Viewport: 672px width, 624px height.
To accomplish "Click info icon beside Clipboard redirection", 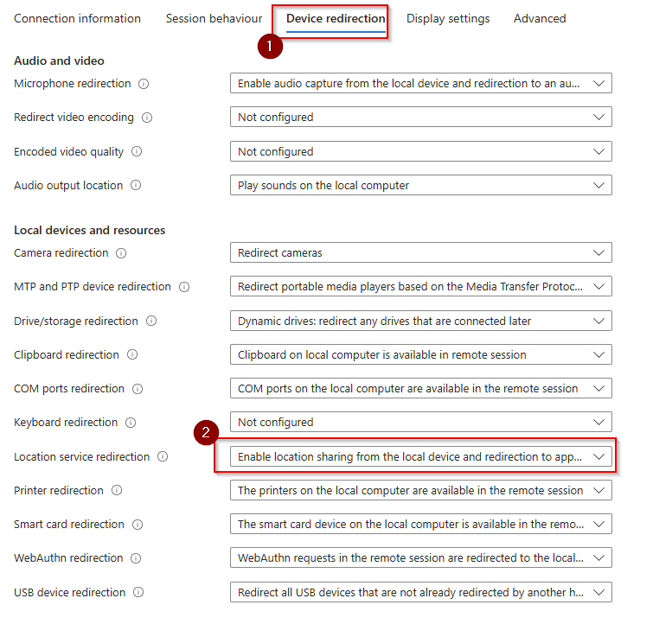I will [132, 355].
